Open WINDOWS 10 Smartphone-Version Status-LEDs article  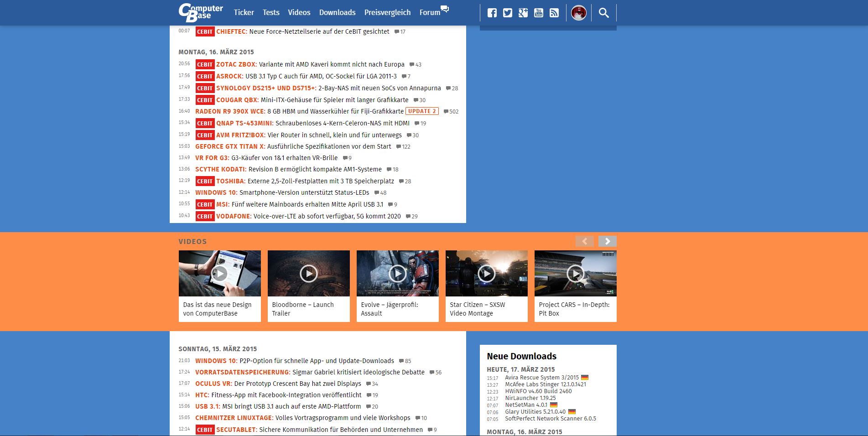(x=282, y=192)
